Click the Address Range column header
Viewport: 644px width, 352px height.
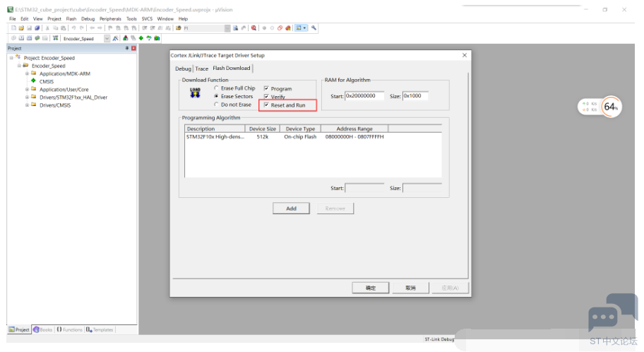354,129
